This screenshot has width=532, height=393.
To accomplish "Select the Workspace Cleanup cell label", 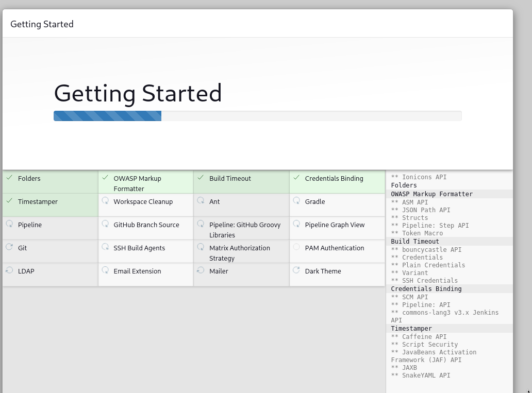I will point(143,201).
